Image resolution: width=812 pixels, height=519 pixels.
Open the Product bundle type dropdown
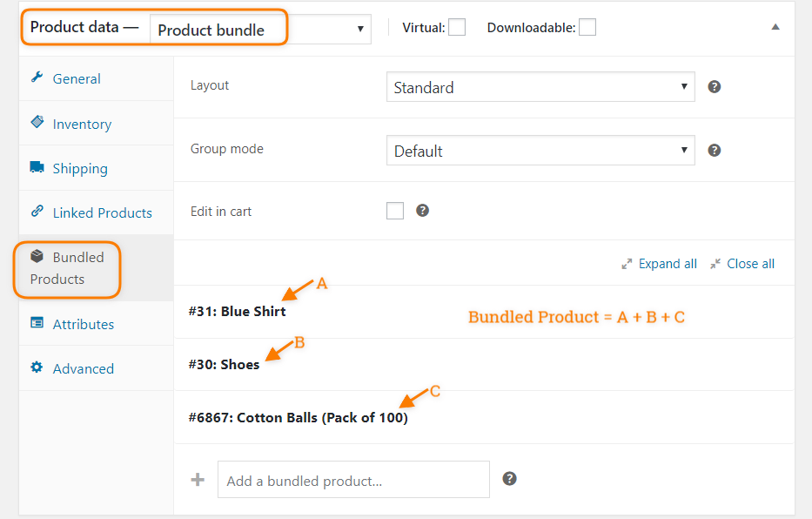pyautogui.click(x=260, y=29)
